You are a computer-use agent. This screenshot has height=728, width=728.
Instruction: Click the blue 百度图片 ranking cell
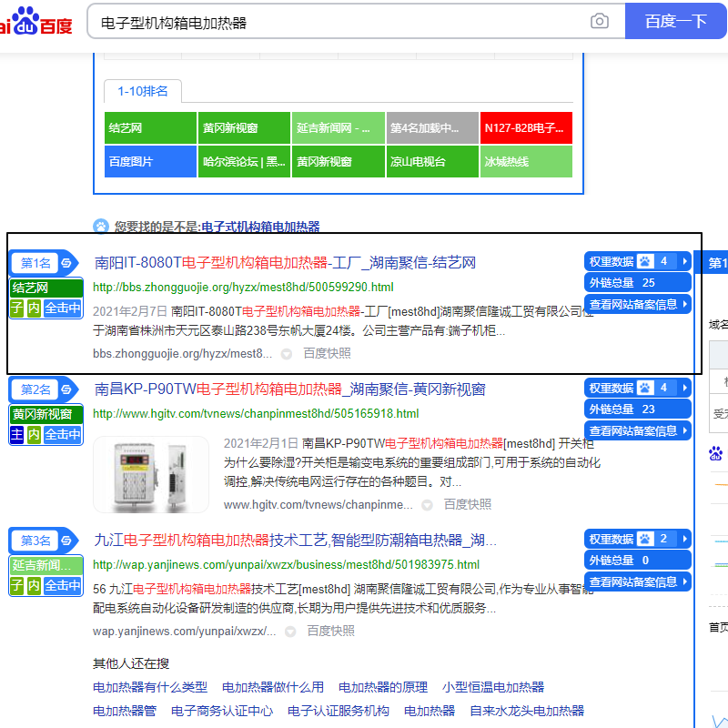(150, 162)
